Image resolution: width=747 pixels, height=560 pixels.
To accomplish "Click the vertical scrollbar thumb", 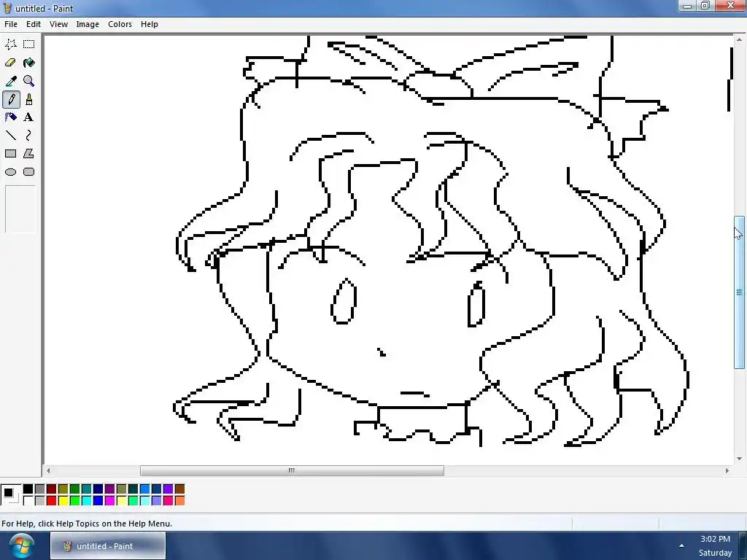I will pos(740,292).
